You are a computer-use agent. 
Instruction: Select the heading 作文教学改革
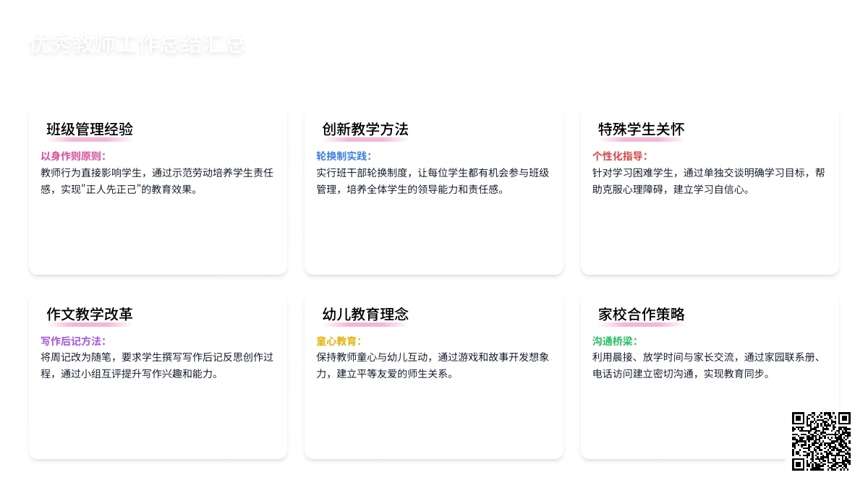click(90, 314)
